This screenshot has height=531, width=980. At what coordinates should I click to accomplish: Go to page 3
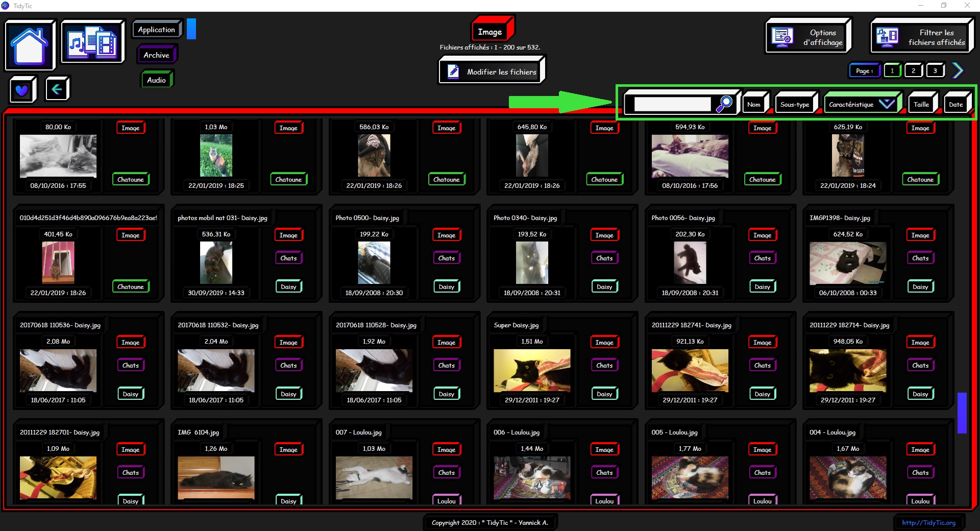pos(935,71)
